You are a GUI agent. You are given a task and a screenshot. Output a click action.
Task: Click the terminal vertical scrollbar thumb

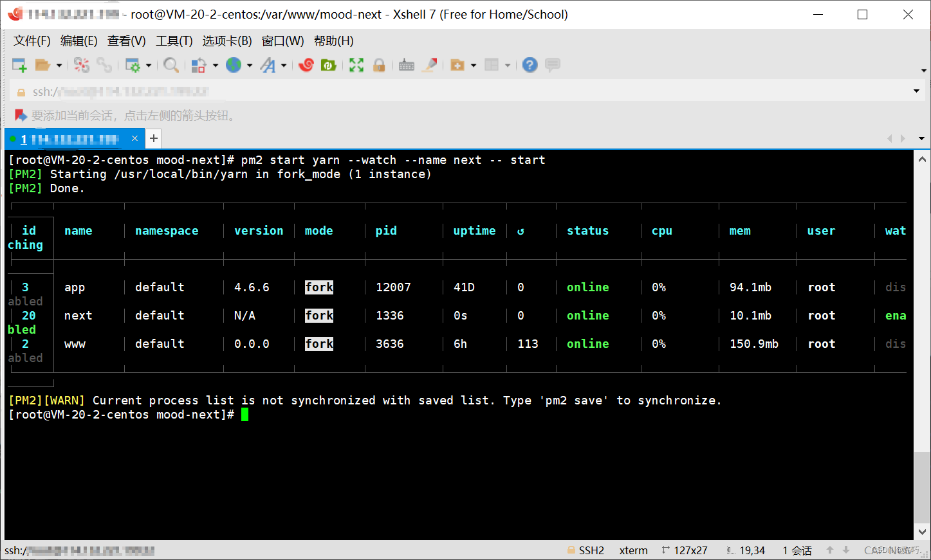(x=922, y=488)
